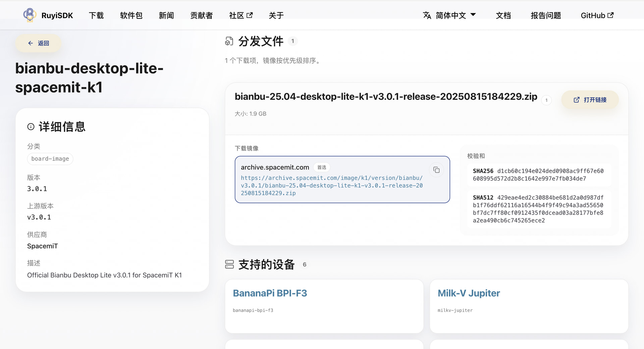Open the 下载 menu item
This screenshot has width=644, height=349.
(x=96, y=15)
